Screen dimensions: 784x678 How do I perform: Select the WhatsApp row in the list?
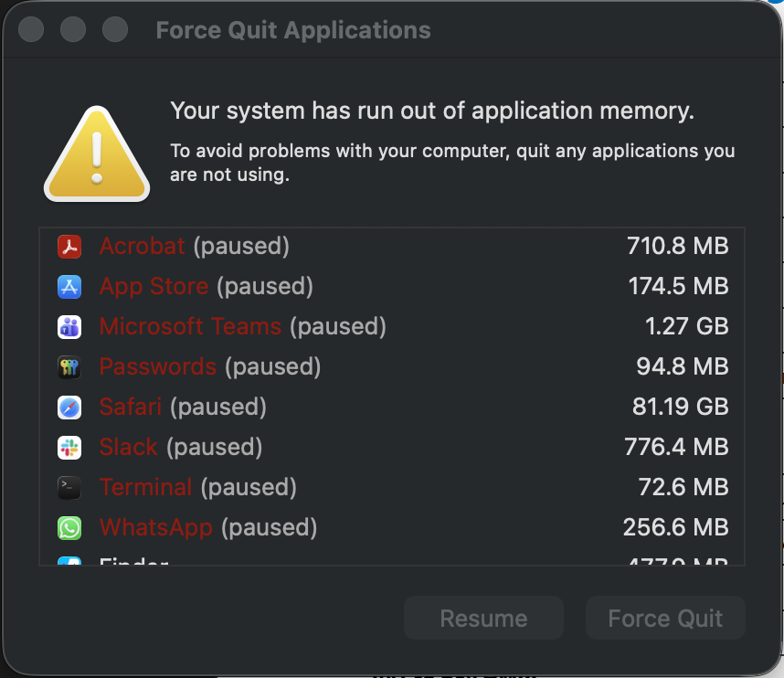pos(366,527)
